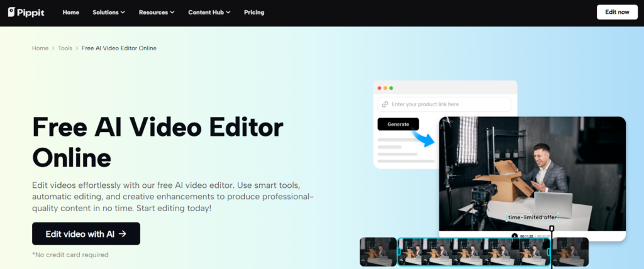Click the green window dot in mockup
The image size is (644, 269).
[391, 88]
